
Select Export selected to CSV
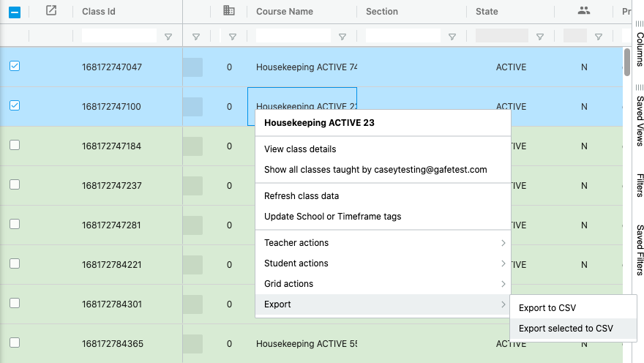tap(566, 329)
